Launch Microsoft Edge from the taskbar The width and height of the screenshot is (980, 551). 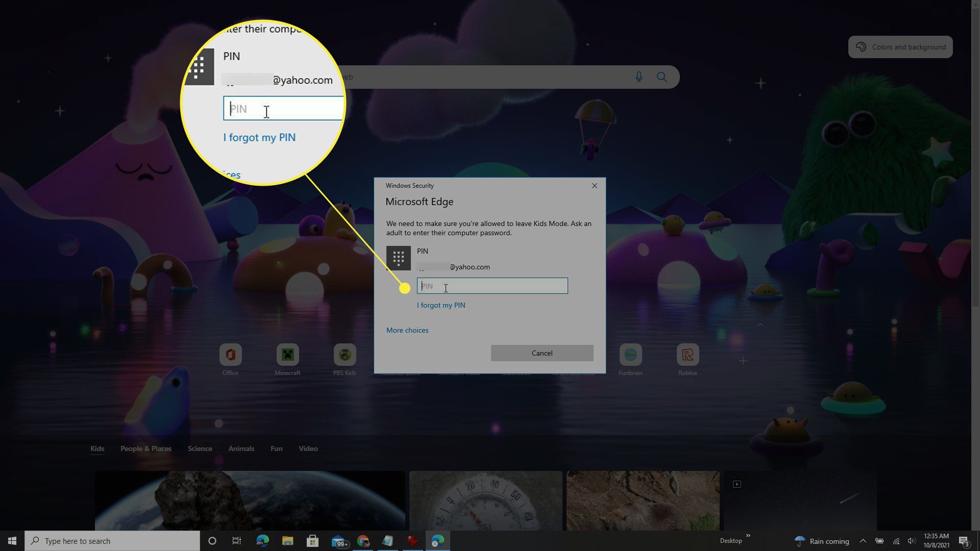click(262, 541)
